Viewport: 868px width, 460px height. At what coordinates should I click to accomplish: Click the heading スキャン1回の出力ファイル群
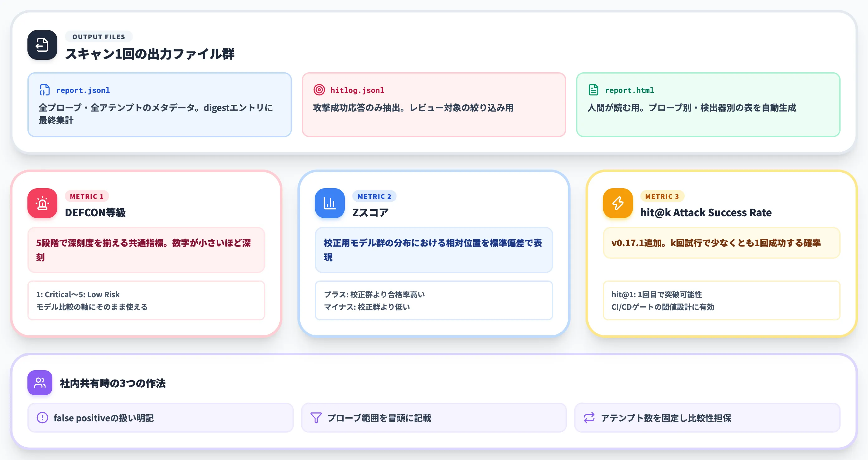tap(150, 54)
